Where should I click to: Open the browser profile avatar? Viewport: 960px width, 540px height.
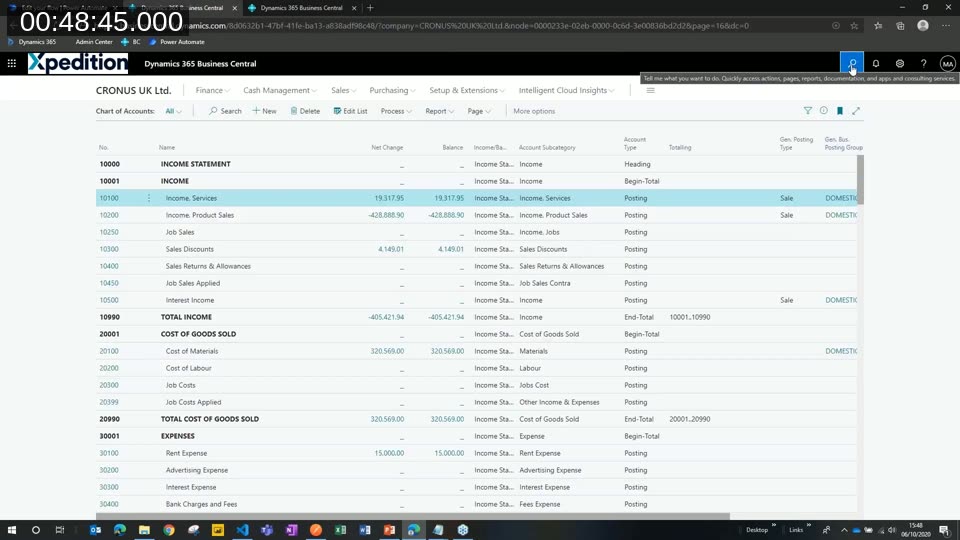[x=923, y=26]
